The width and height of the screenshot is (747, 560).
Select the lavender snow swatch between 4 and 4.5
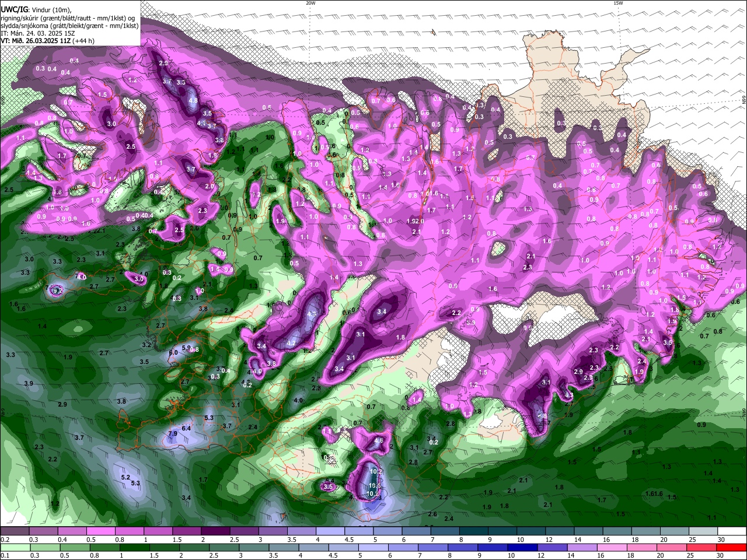coord(330,531)
